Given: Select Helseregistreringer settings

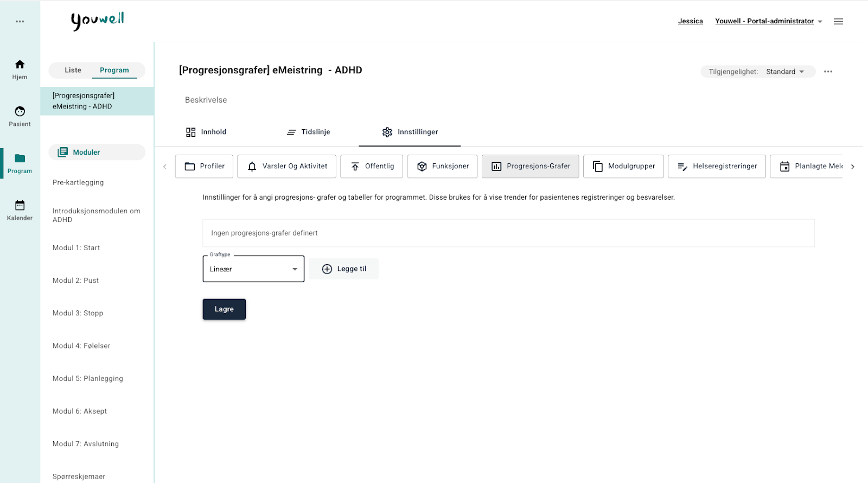Looking at the screenshot, I should point(717,167).
